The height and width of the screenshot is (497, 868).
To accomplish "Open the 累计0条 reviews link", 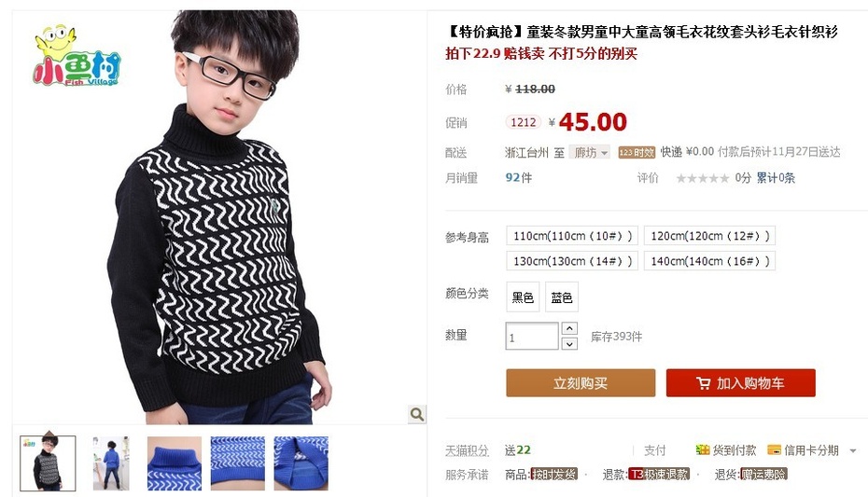I will (x=776, y=178).
